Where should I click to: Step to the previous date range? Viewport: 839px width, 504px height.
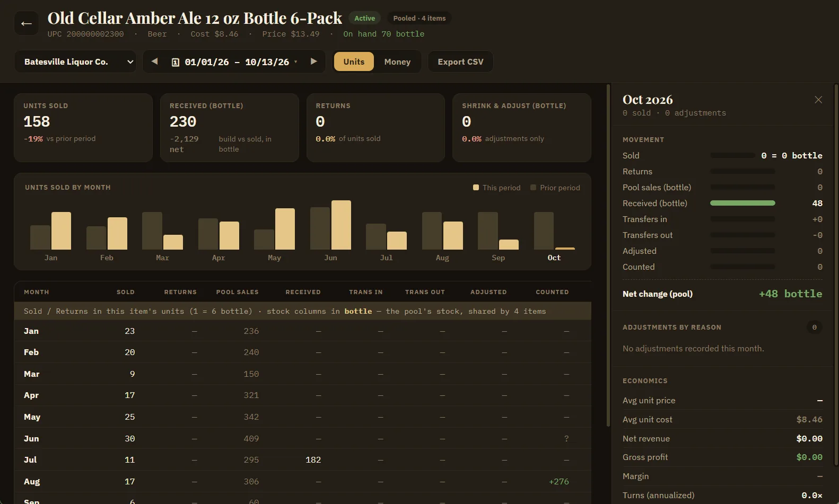[154, 61]
